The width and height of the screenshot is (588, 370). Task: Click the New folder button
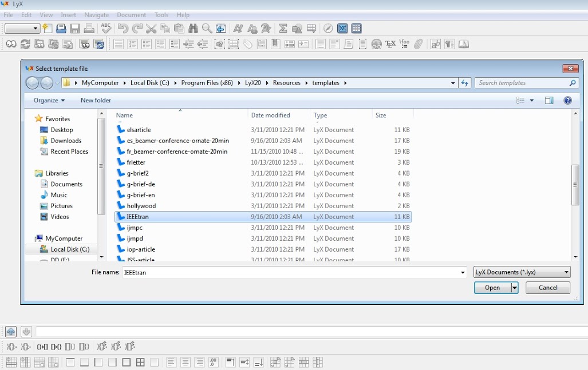[96, 101]
